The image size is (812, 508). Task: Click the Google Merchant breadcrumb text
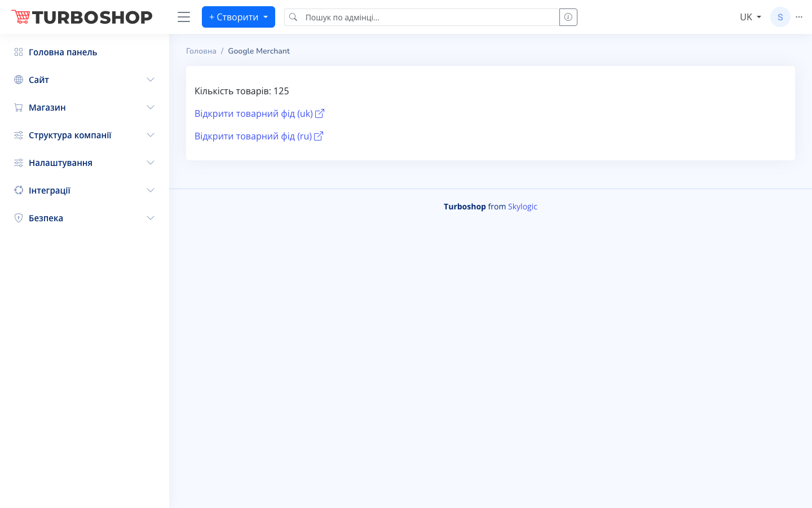[x=259, y=51]
